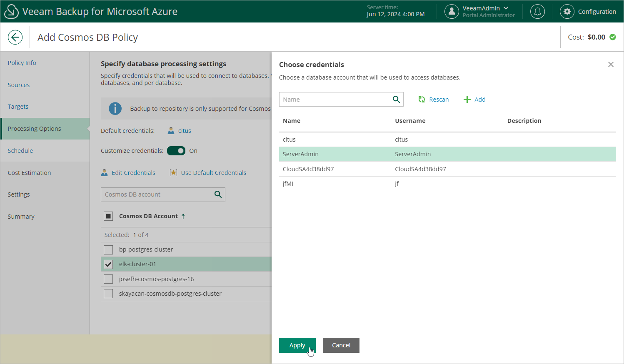Open the Policy Info step
Viewport: 624px width, 364px height.
click(22, 63)
